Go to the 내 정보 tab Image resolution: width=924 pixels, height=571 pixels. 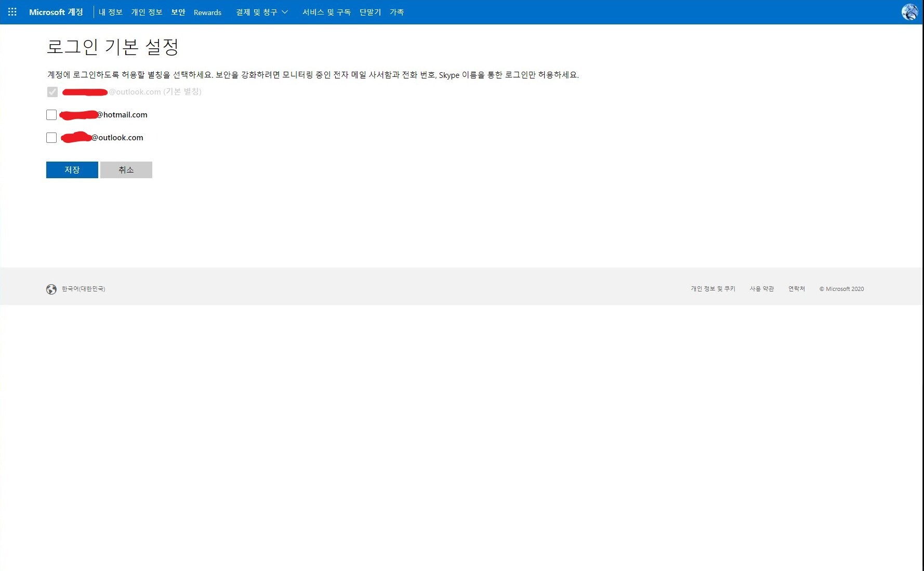coord(111,12)
